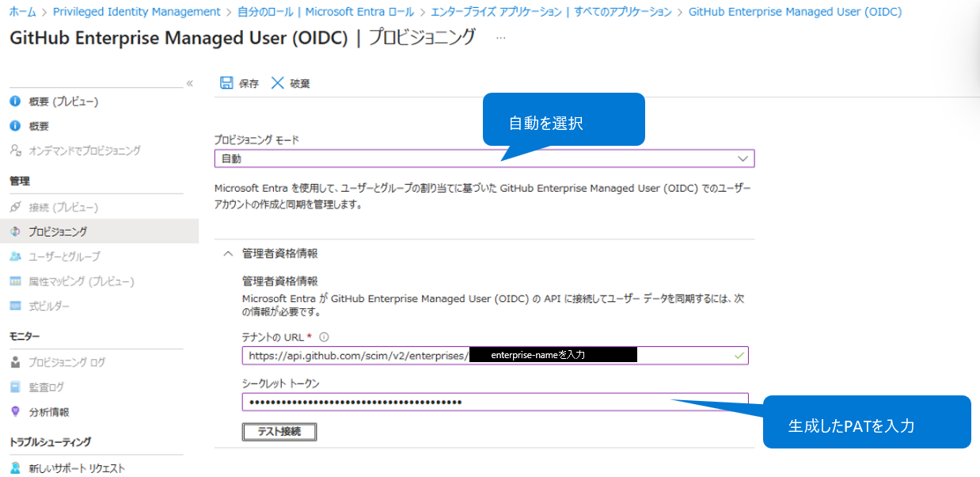Go to ホーム breadcrumb link

click(22, 12)
